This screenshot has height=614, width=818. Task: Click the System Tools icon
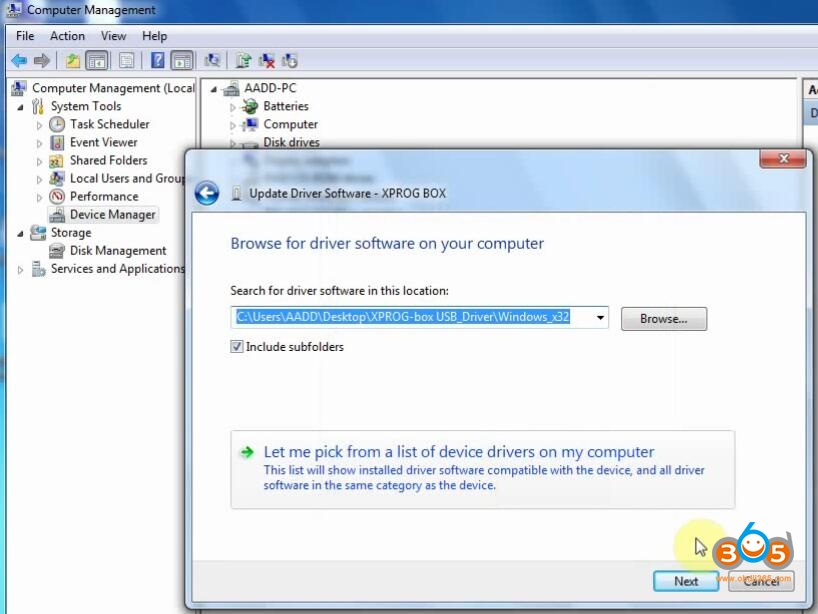coord(38,106)
